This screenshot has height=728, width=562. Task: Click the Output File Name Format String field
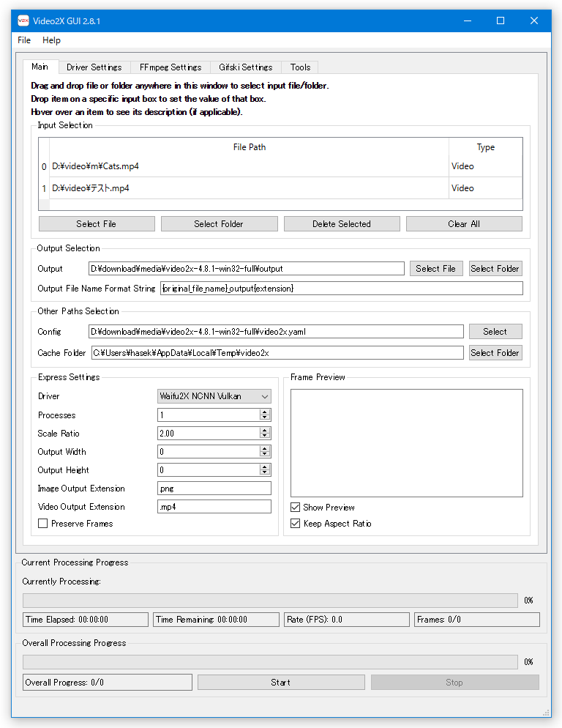click(342, 289)
